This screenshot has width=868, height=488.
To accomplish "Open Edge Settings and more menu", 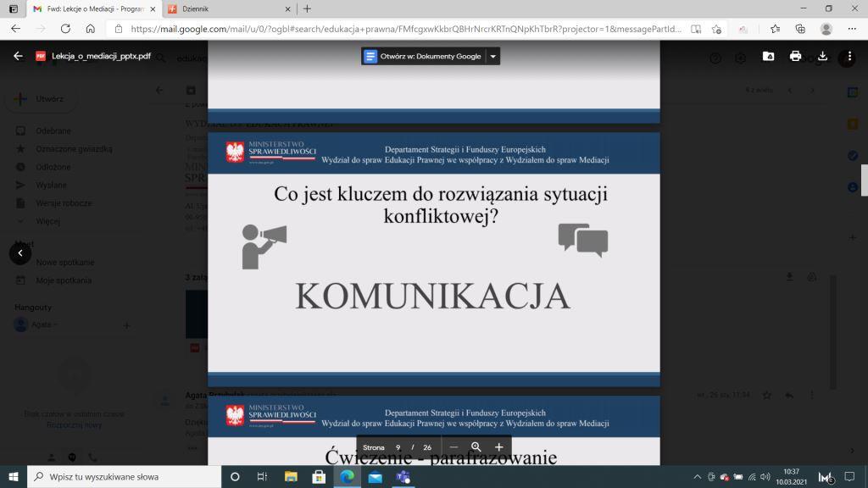I will (850, 28).
